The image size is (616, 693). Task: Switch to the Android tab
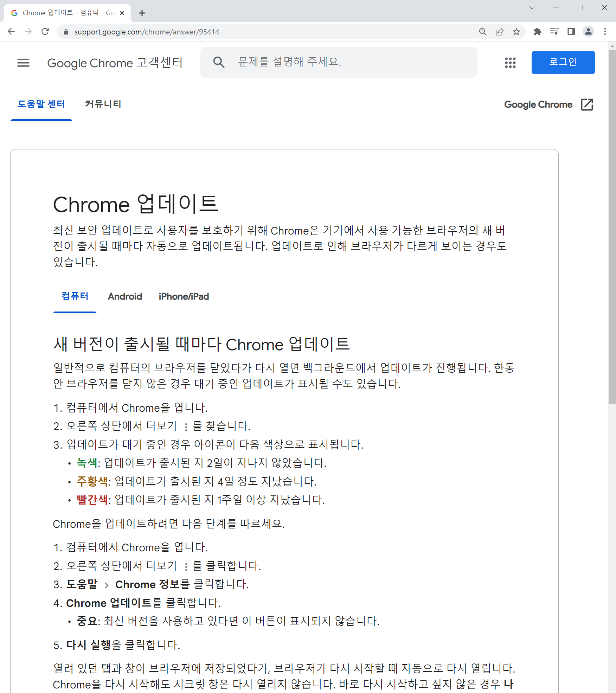click(x=125, y=296)
